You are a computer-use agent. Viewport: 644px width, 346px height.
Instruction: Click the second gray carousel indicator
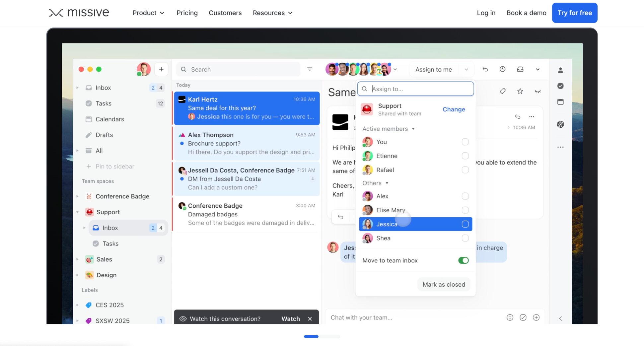(x=329, y=337)
